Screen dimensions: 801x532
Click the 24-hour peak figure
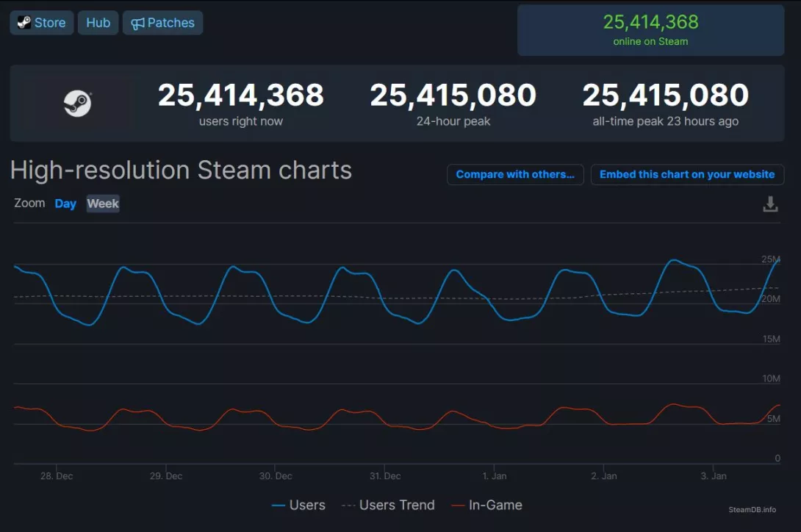click(453, 95)
